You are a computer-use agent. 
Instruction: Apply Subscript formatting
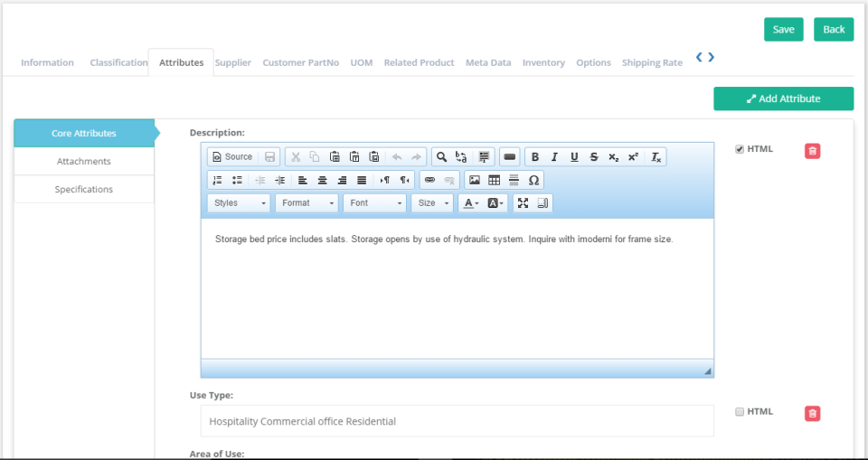coord(613,156)
